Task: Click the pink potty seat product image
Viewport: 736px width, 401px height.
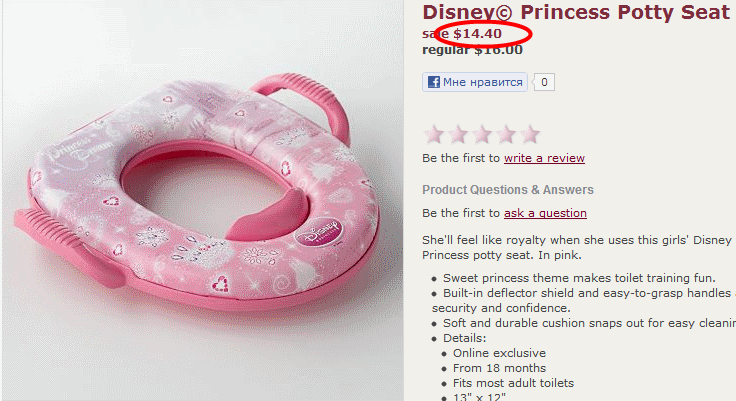Action: (202, 200)
